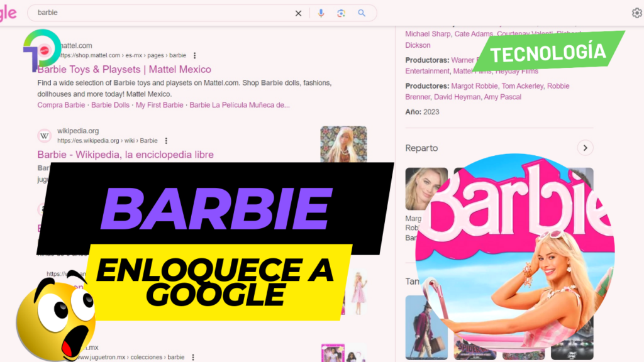Open the Dickson link
The image size is (644, 362).
(x=418, y=45)
